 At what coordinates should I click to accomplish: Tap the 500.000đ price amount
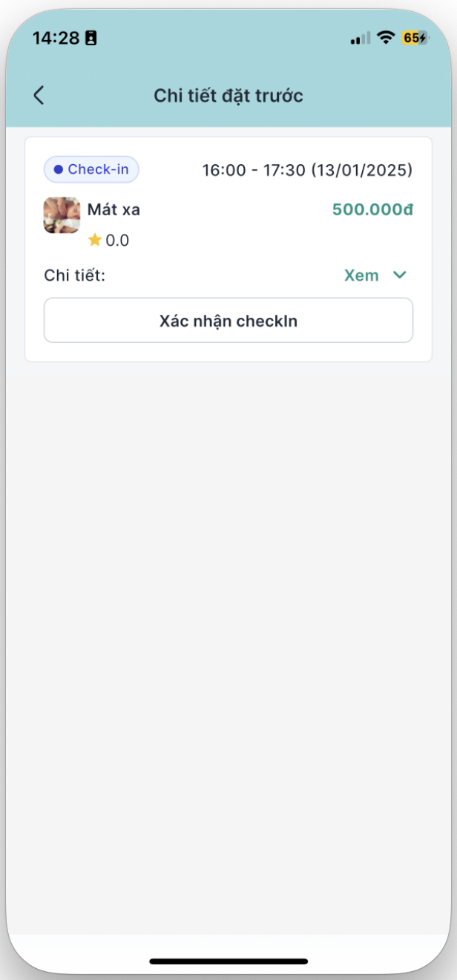tap(372, 210)
